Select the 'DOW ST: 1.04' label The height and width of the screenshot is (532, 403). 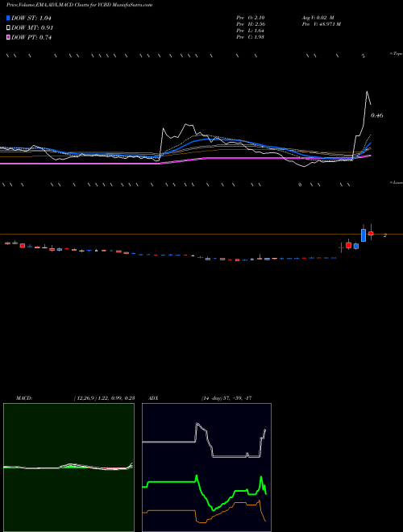click(x=31, y=19)
